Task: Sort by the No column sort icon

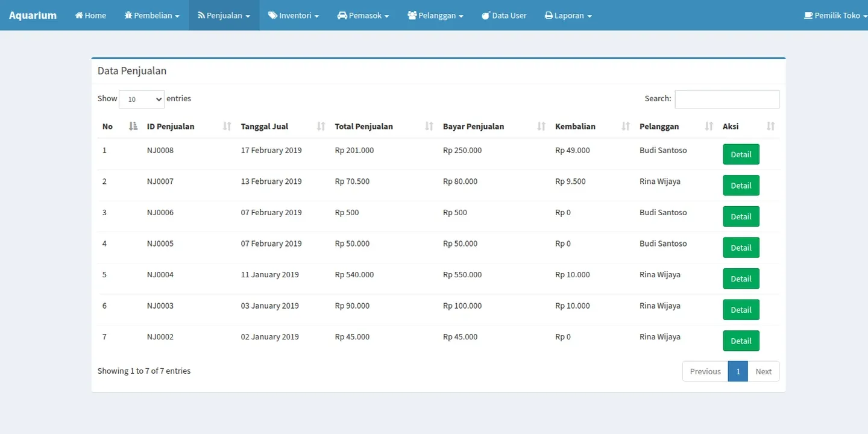Action: (x=134, y=126)
